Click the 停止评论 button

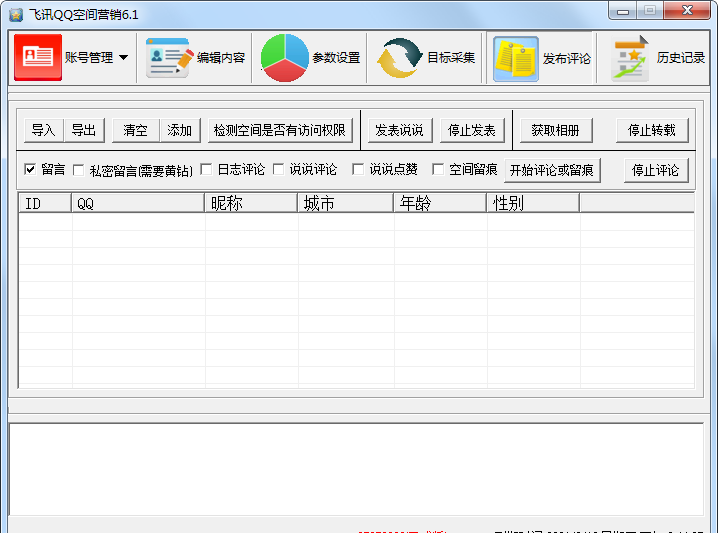pos(656,170)
